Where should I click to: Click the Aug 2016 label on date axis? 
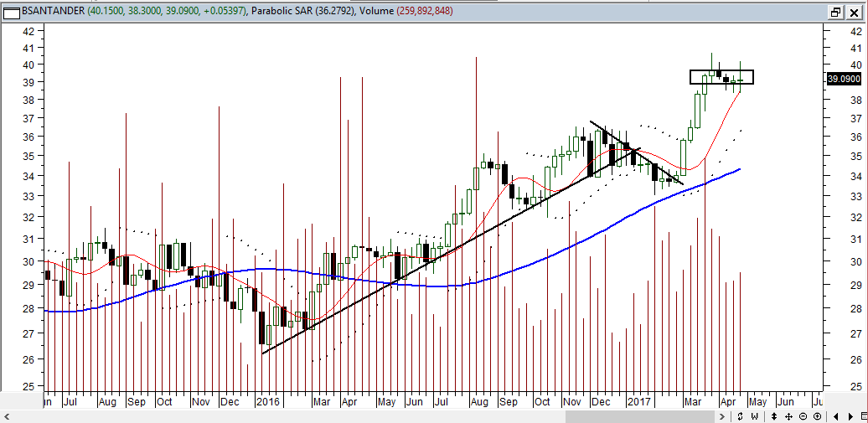click(x=481, y=400)
